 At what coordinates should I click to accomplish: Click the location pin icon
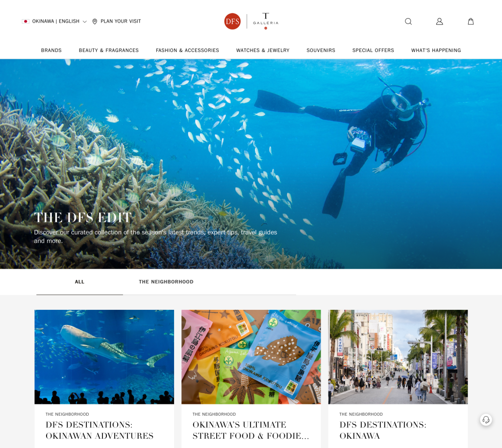pos(95,22)
